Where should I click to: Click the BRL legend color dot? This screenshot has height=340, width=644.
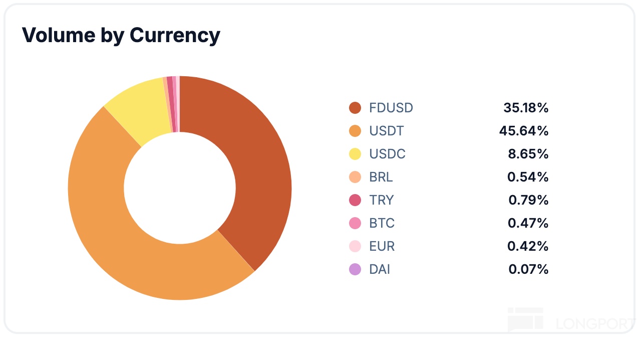[x=355, y=177]
